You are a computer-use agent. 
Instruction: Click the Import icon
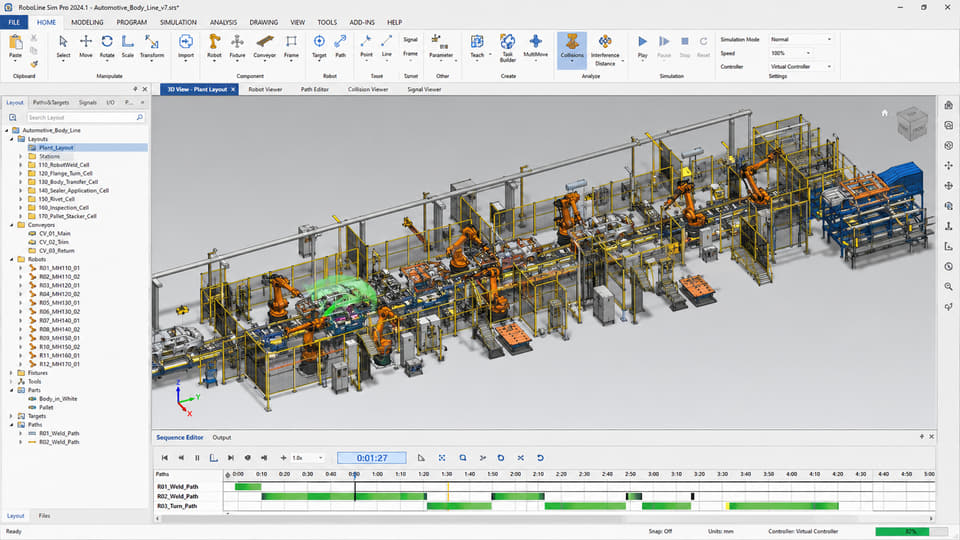(186, 42)
